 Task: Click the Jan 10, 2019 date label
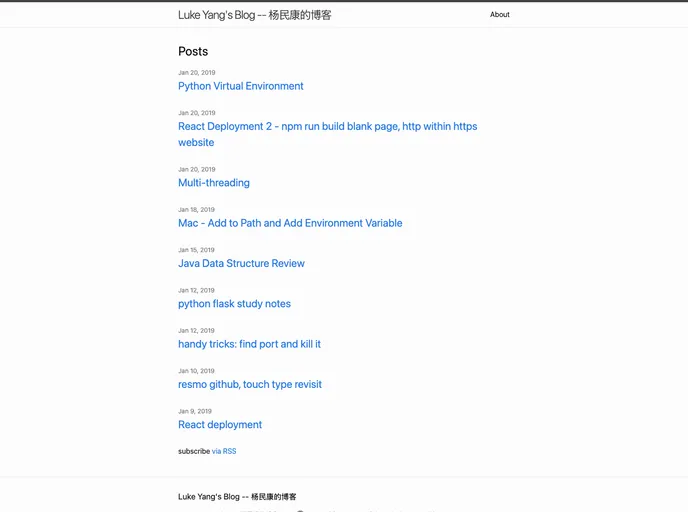coord(196,371)
